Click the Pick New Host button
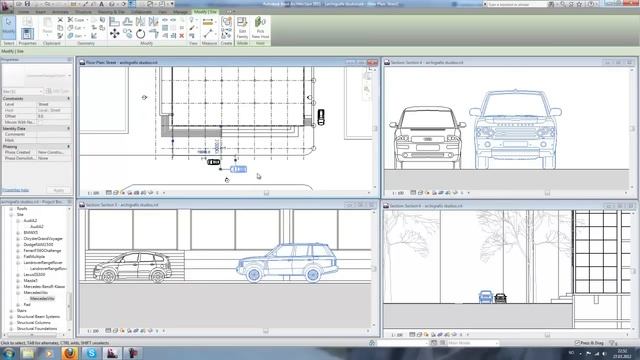 [x=260, y=28]
